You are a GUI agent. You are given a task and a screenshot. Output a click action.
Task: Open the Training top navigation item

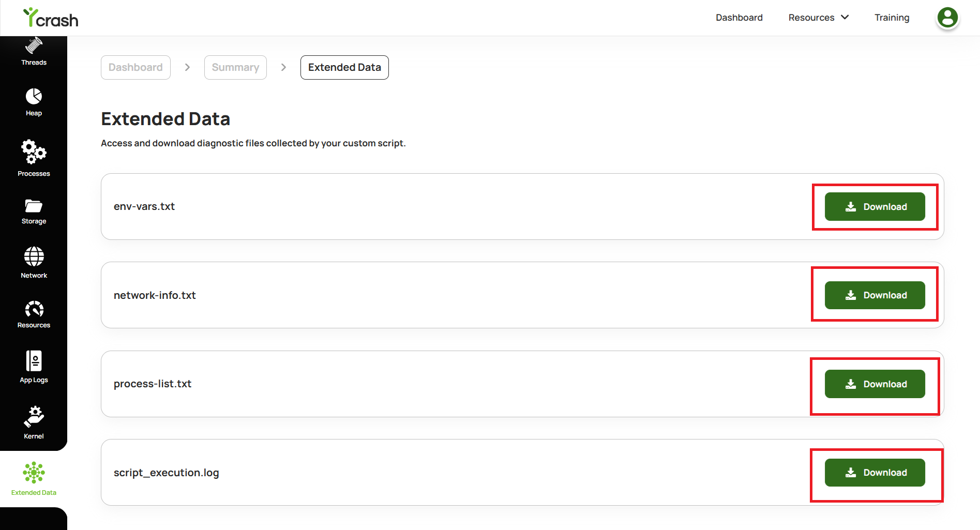pyautogui.click(x=892, y=18)
